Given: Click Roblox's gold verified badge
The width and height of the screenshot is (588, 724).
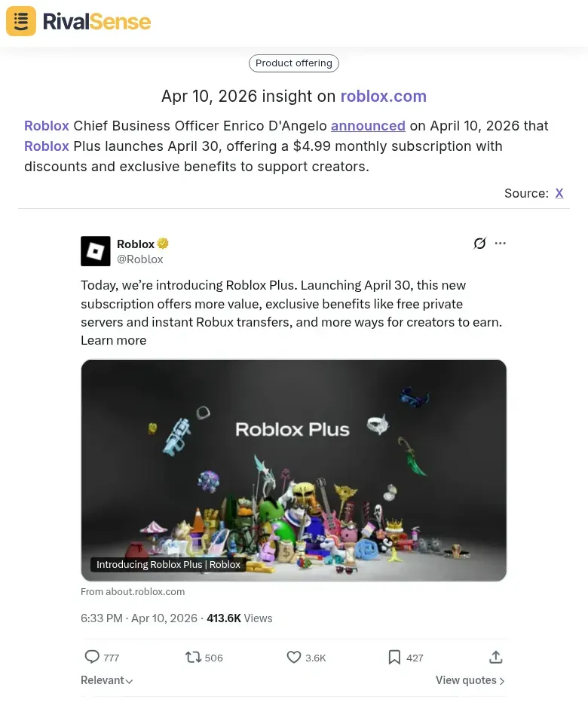Looking at the screenshot, I should [163, 243].
